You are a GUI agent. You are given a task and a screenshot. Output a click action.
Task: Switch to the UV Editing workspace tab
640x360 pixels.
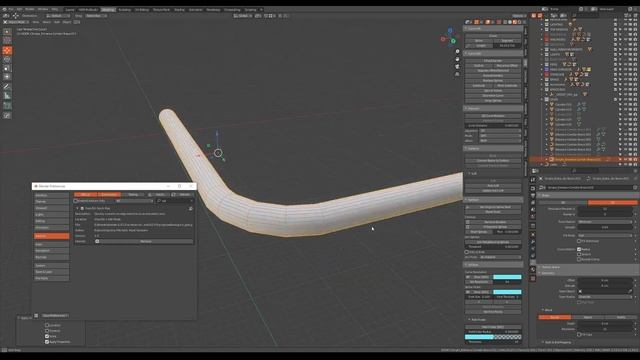pos(142,9)
